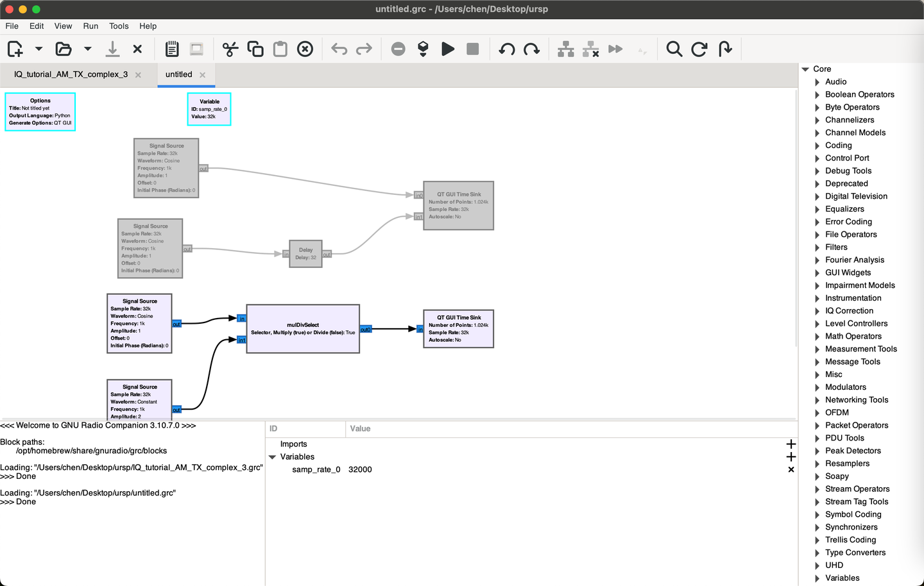Open the recent files dropdown arrow

(88, 49)
